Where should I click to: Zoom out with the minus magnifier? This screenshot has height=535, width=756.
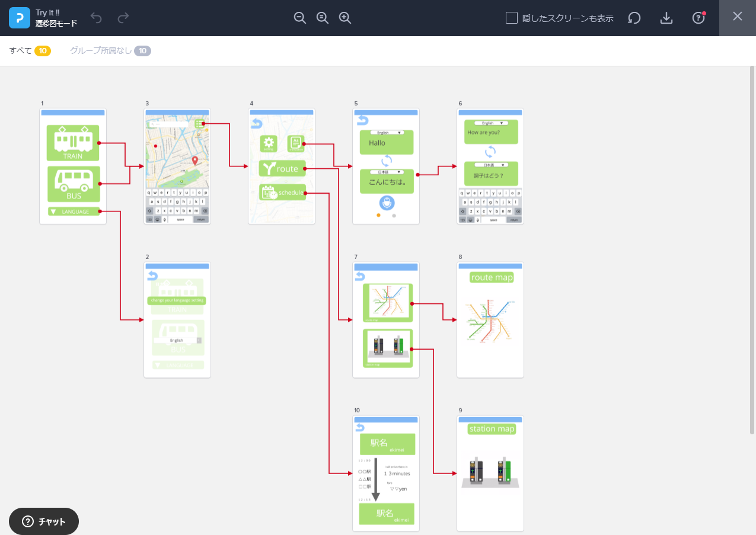click(x=300, y=18)
